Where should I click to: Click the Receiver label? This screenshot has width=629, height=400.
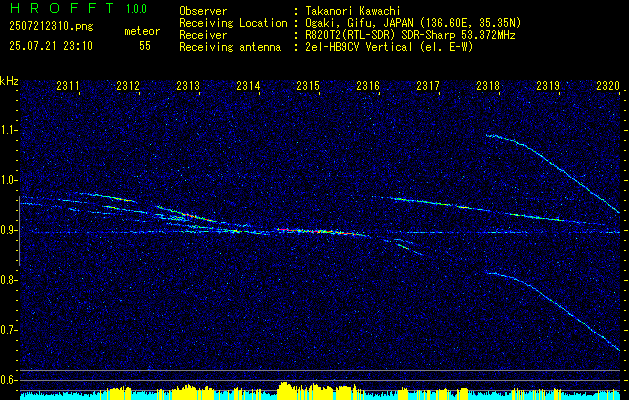[x=203, y=35]
